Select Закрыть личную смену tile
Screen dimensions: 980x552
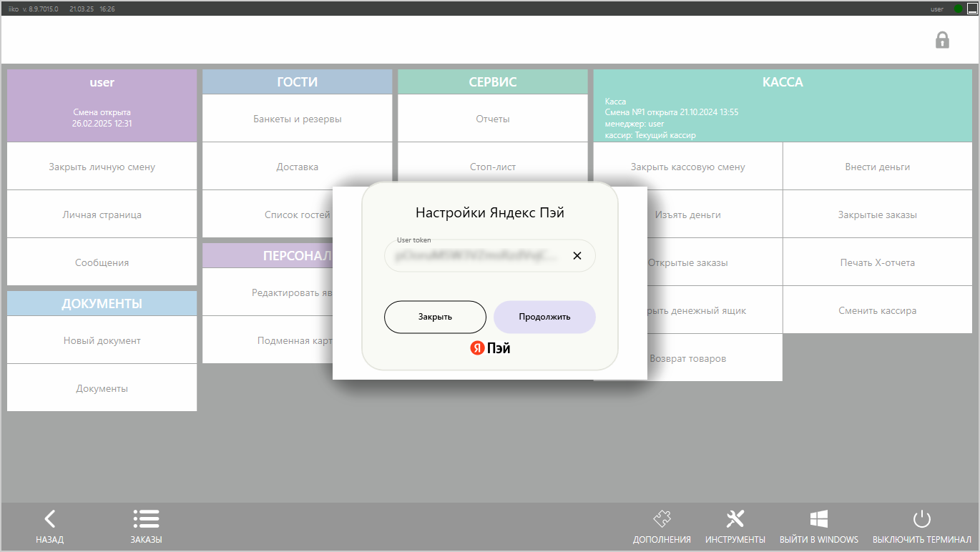click(102, 167)
